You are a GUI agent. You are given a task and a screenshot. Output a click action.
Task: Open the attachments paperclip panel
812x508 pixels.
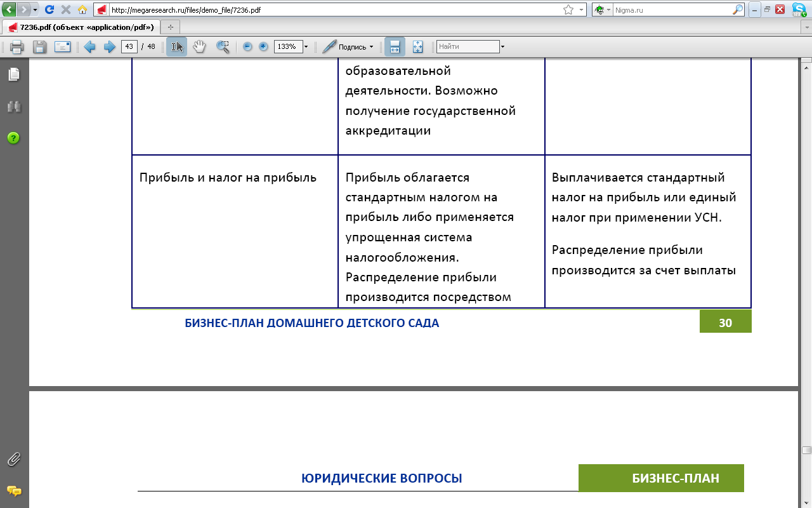[x=13, y=459]
